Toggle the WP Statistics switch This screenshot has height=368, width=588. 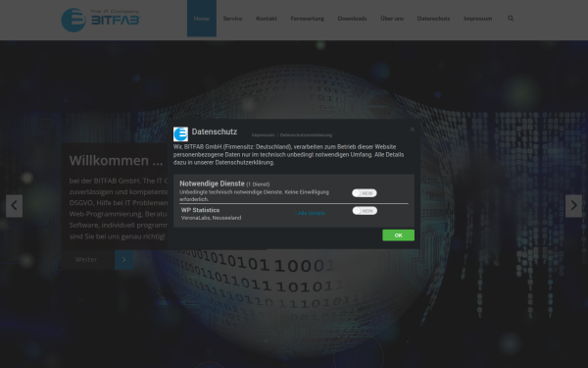pyautogui.click(x=365, y=211)
